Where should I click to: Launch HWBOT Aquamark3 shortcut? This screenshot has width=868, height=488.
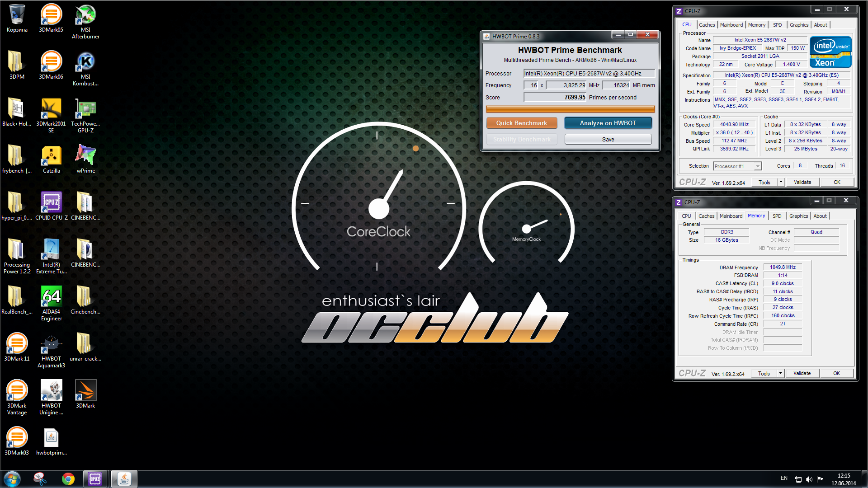coord(51,351)
